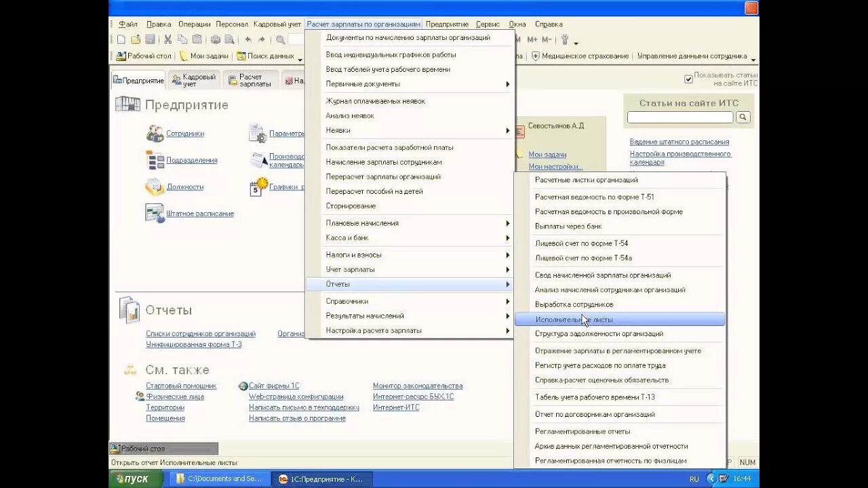Open Медицинское страхование toolbar button
Screen dimensions: 868x488
tap(580, 56)
